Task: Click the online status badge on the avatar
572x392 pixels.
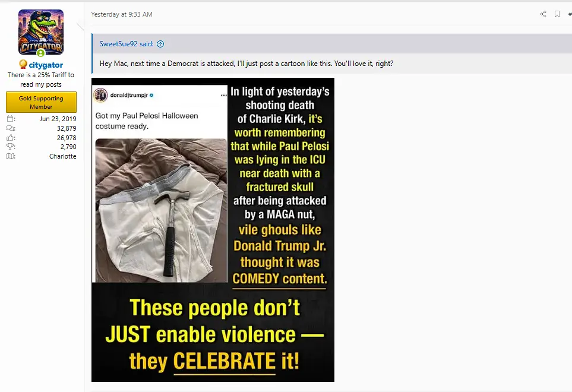Action: point(41,53)
